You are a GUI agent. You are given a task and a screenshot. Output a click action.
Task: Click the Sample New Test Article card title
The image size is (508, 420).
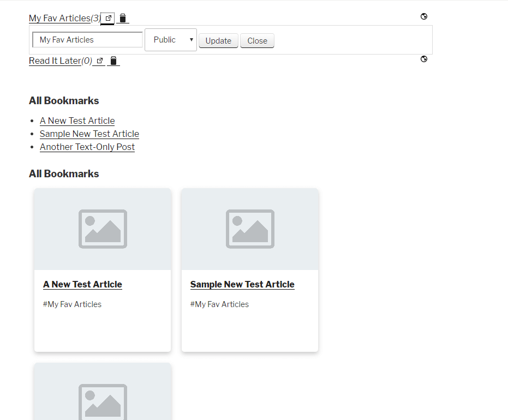click(242, 284)
